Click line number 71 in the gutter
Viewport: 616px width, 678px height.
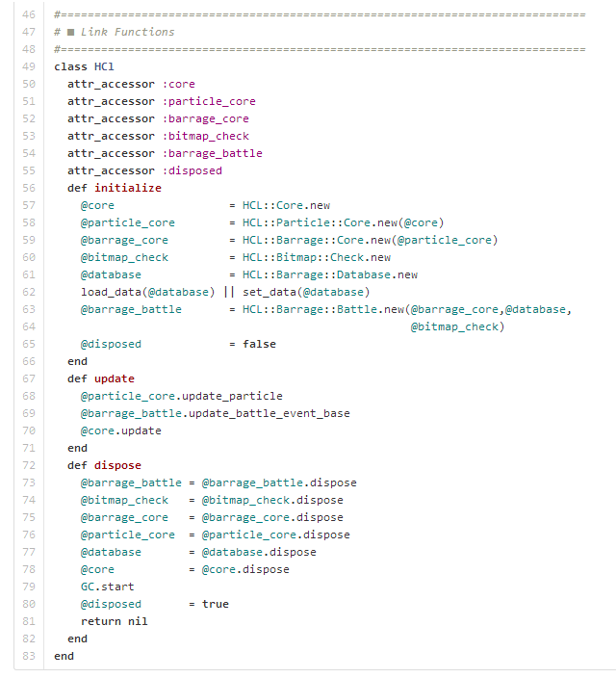click(x=29, y=448)
